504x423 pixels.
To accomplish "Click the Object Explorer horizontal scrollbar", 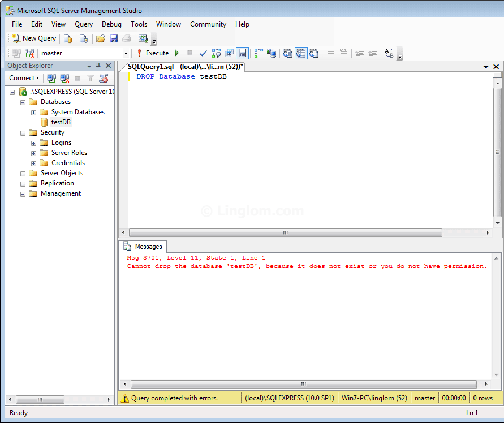I will click(40, 400).
